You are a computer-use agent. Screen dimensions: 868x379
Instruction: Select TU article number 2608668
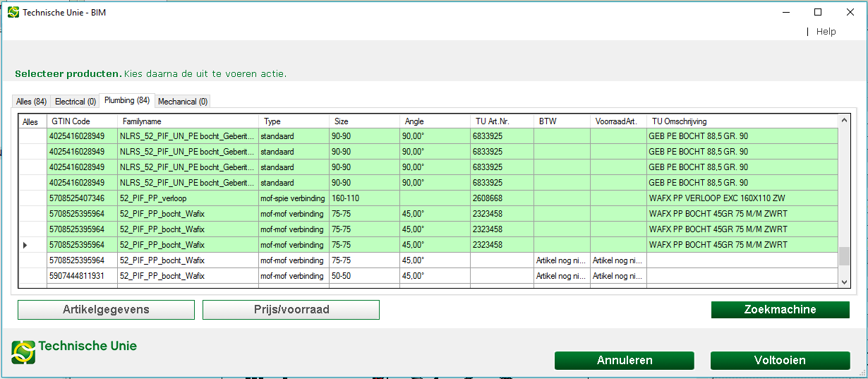tap(502, 198)
